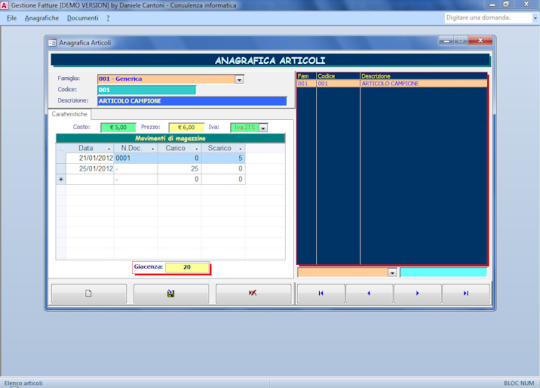This screenshot has width=540, height=388.
Task: Click the Scarico cell showing 5
Action: [x=223, y=158]
